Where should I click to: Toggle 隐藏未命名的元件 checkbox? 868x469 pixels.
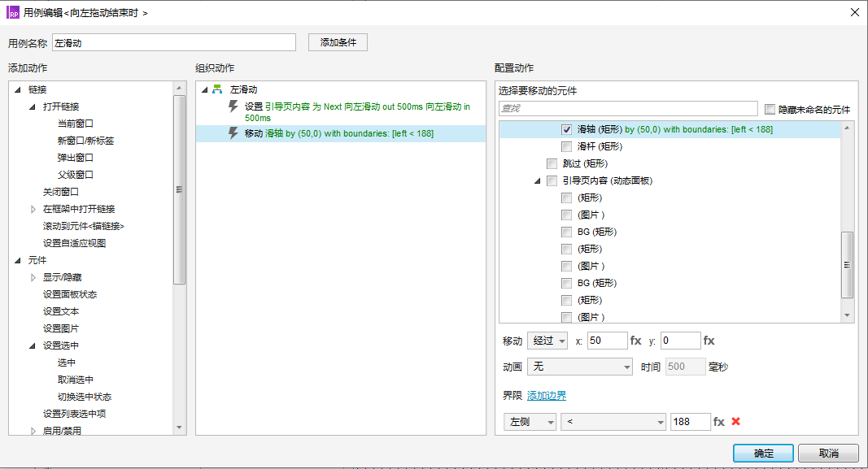[x=770, y=110]
